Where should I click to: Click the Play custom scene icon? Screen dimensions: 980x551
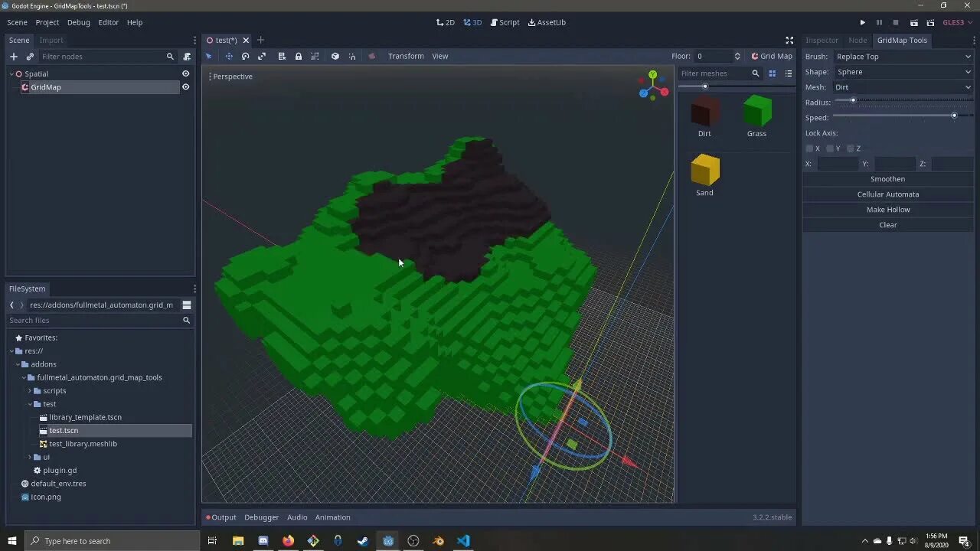(x=930, y=23)
